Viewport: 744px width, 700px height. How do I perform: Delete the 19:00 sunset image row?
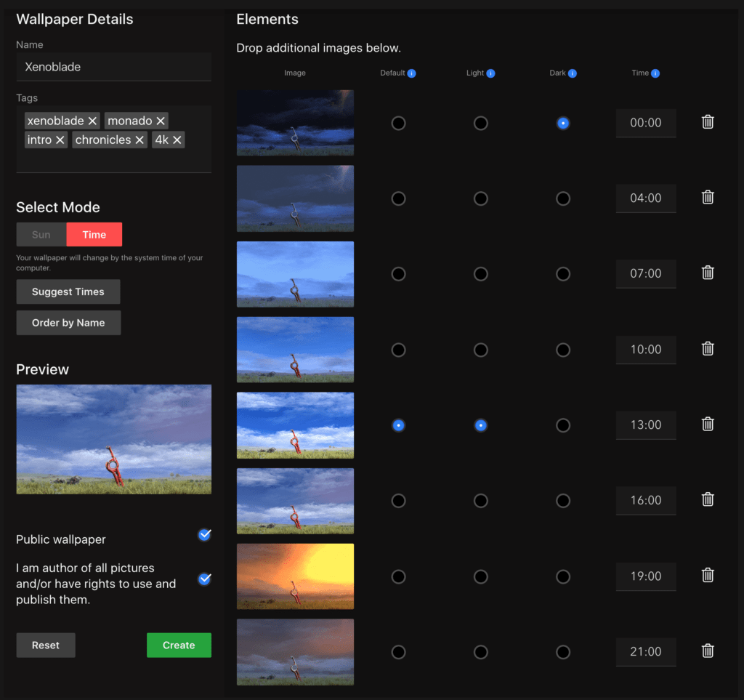[708, 575]
